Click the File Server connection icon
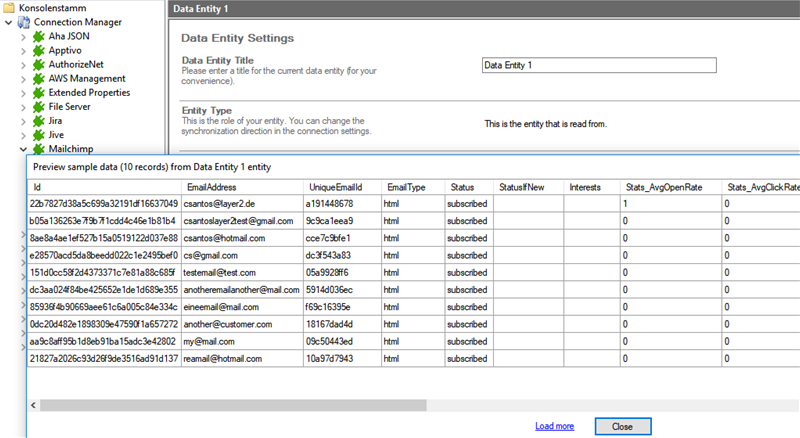800x438 pixels. [x=40, y=106]
